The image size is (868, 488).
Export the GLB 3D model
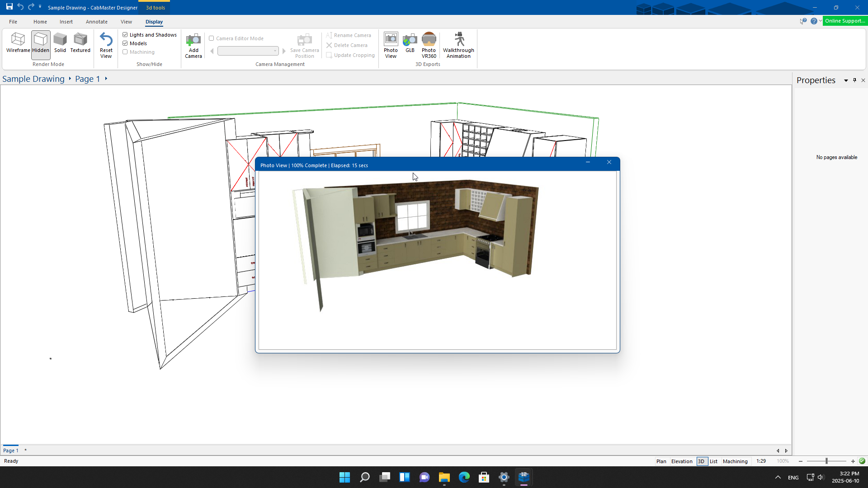tap(410, 43)
